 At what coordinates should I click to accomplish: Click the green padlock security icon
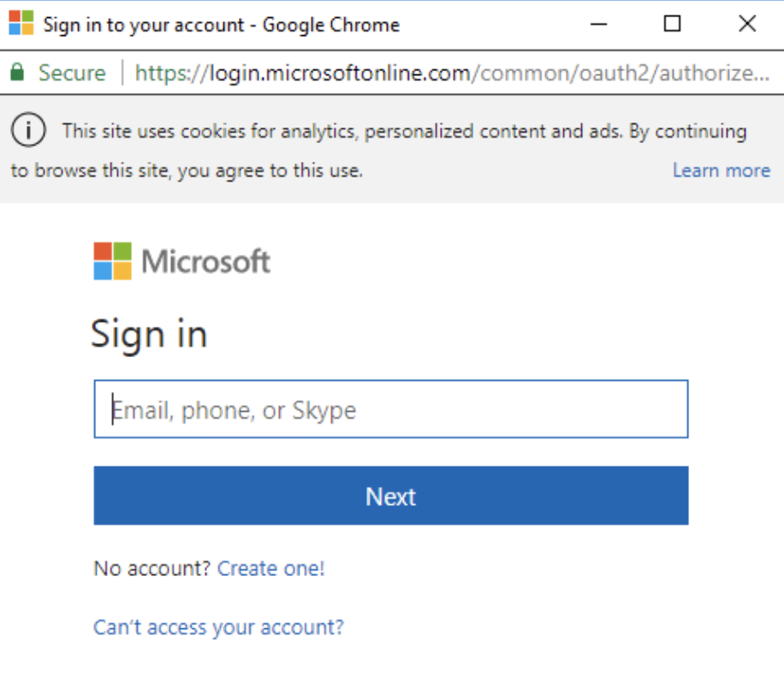[x=17, y=73]
